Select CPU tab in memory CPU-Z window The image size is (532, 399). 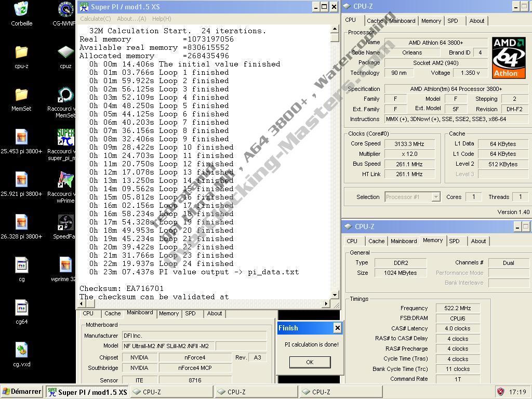point(352,241)
